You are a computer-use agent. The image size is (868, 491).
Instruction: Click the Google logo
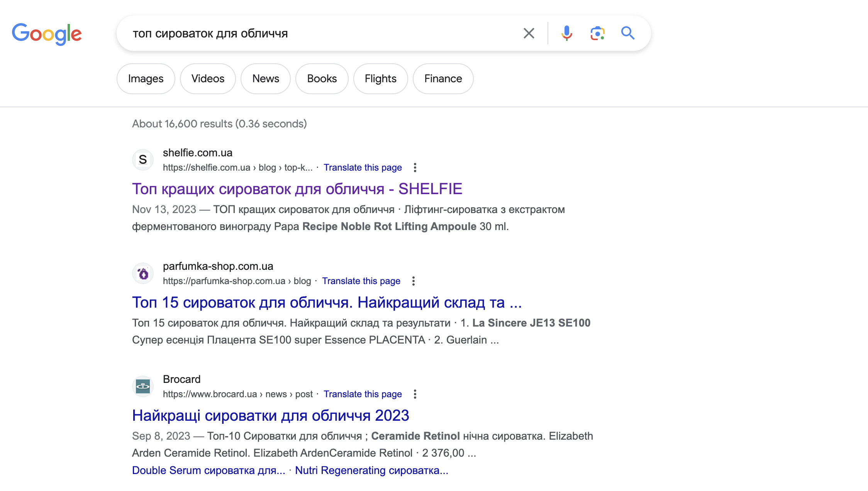point(47,34)
